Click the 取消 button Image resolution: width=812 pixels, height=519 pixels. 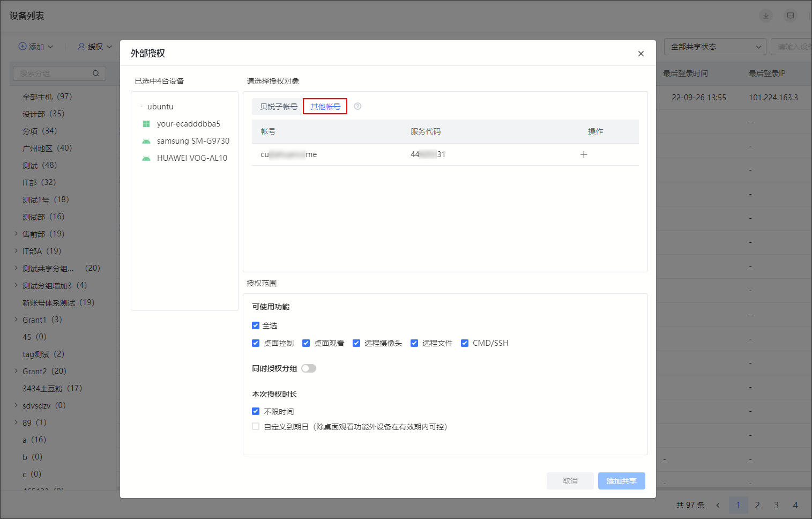click(570, 481)
